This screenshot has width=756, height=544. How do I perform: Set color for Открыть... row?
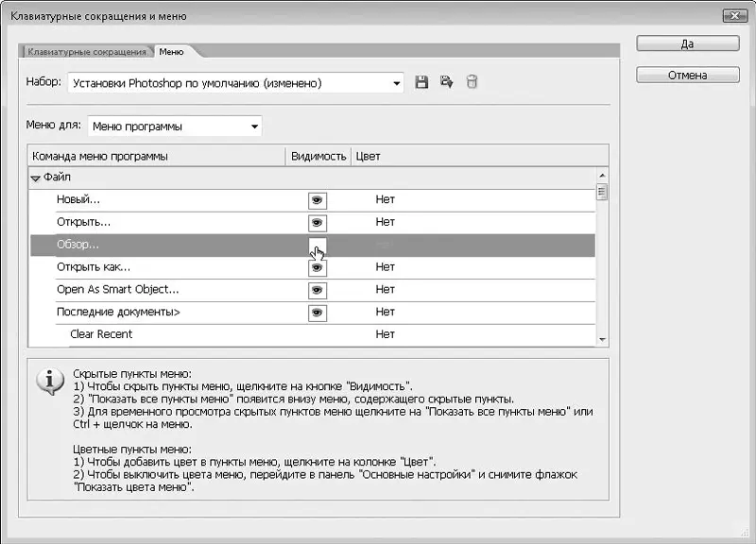386,222
